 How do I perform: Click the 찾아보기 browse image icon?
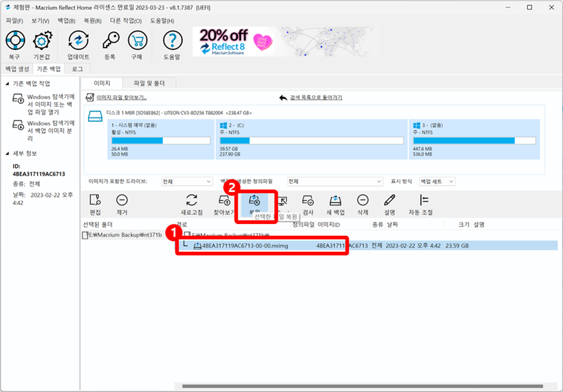[225, 200]
